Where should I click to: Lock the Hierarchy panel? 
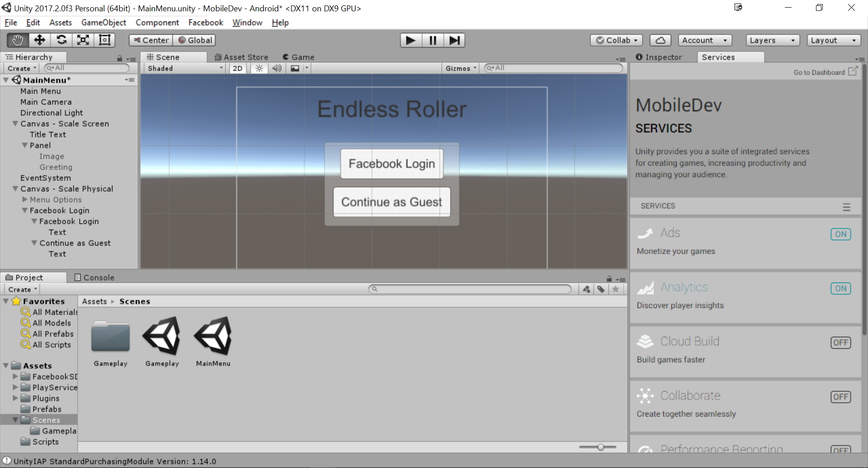pos(119,58)
